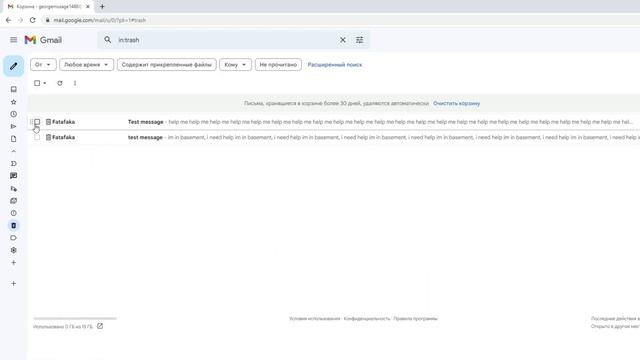Open the 'От' sender filter dropdown
Screen dimensions: 640x360
click(x=43, y=64)
